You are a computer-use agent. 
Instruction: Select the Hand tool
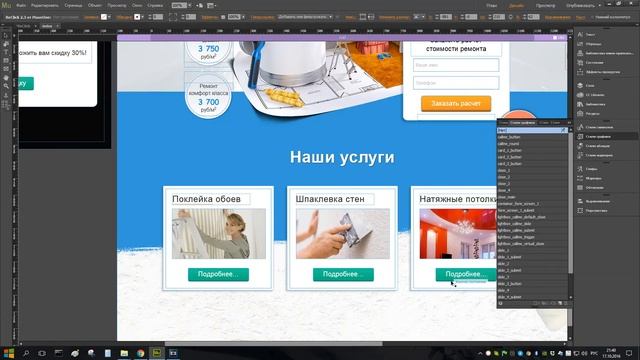coord(6,78)
